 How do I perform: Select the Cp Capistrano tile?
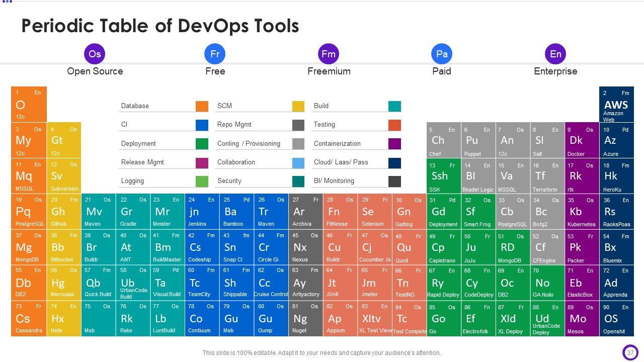tap(444, 247)
